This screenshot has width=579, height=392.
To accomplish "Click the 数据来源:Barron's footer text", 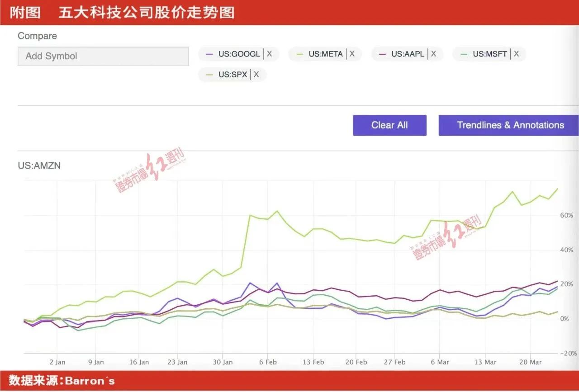I will 62,381.
